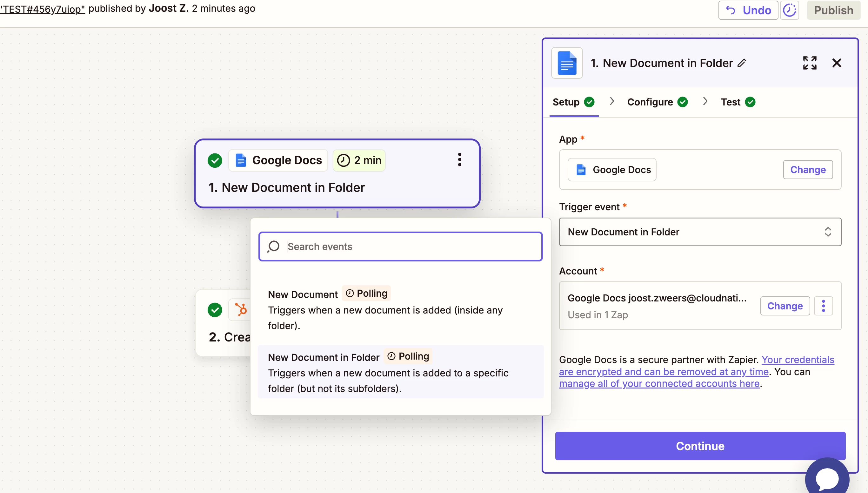Click chevron between Configure and Test

tap(705, 101)
